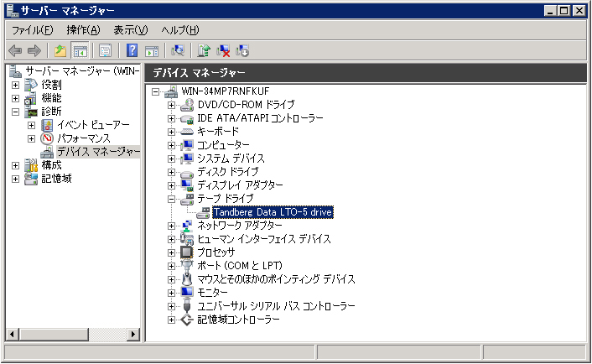The image size is (592, 364).
Task: Click the Back arrow toolbar button
Action: [15, 50]
